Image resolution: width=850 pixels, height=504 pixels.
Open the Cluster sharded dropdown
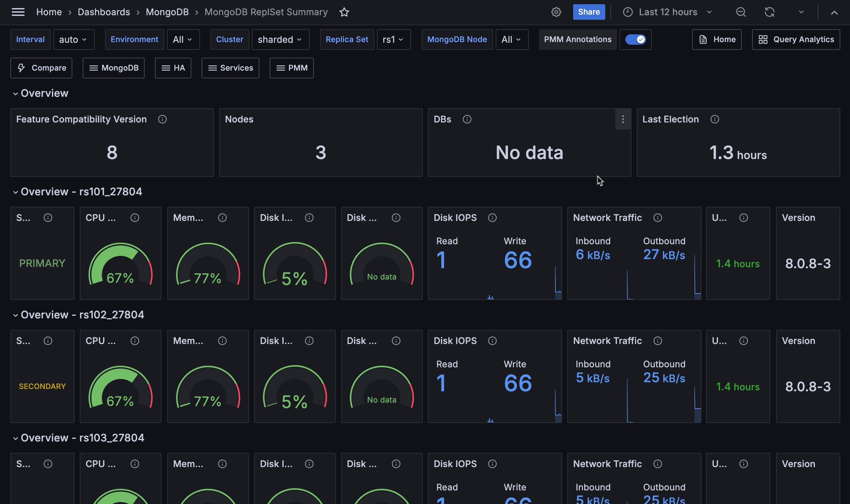click(280, 40)
